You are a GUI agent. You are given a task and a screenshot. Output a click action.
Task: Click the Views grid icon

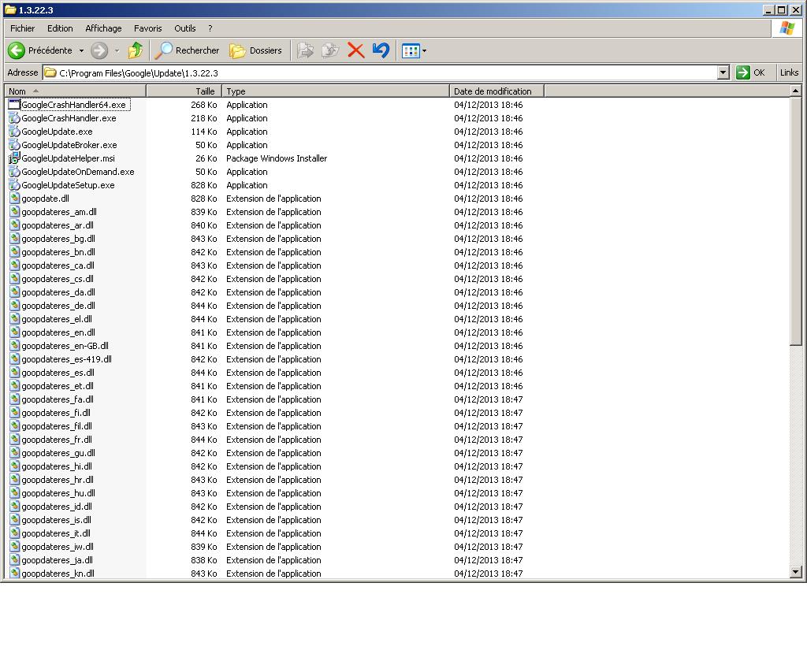pos(410,51)
